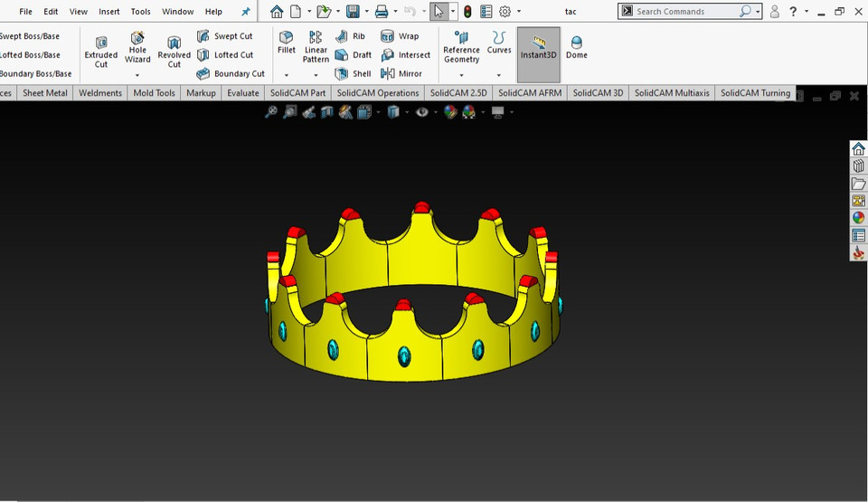Choose the Lofted Cut command
This screenshot has height=502, width=868.
(225, 55)
